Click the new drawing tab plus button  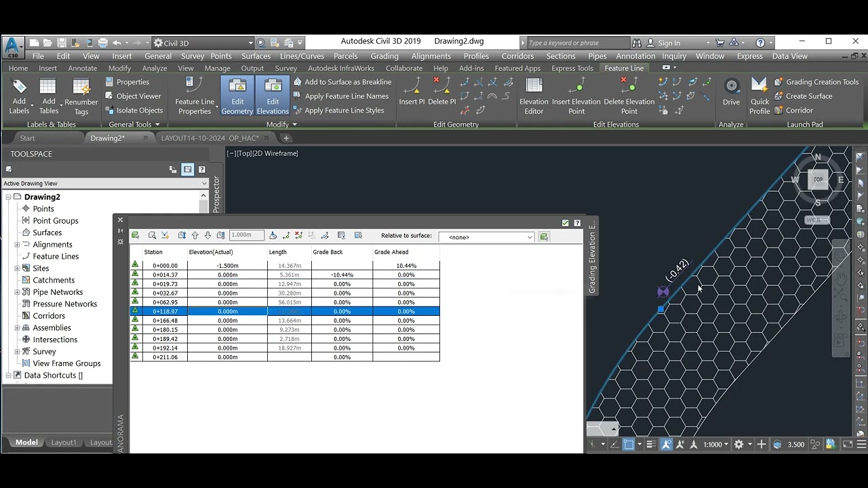point(286,138)
